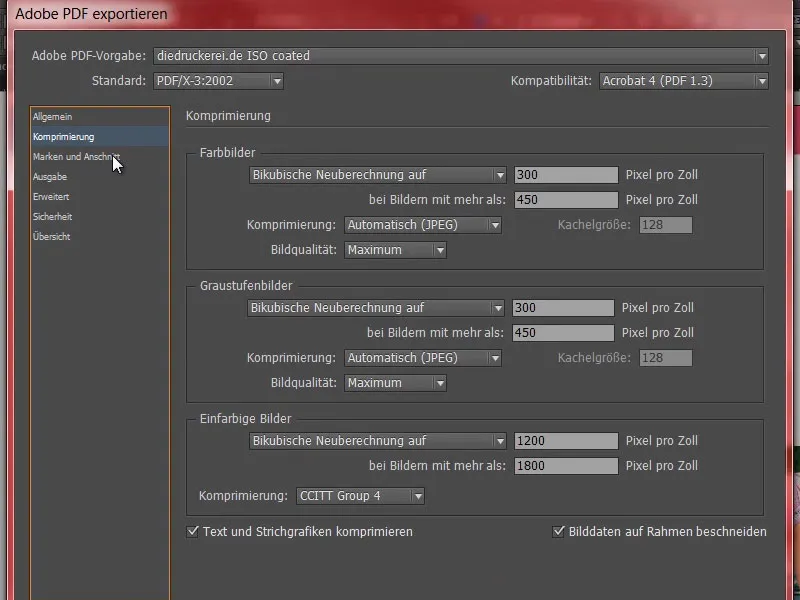Viewport: 800px width, 600px height.
Task: Open CCITT Group 4 compression dropdown
Action: click(x=360, y=496)
